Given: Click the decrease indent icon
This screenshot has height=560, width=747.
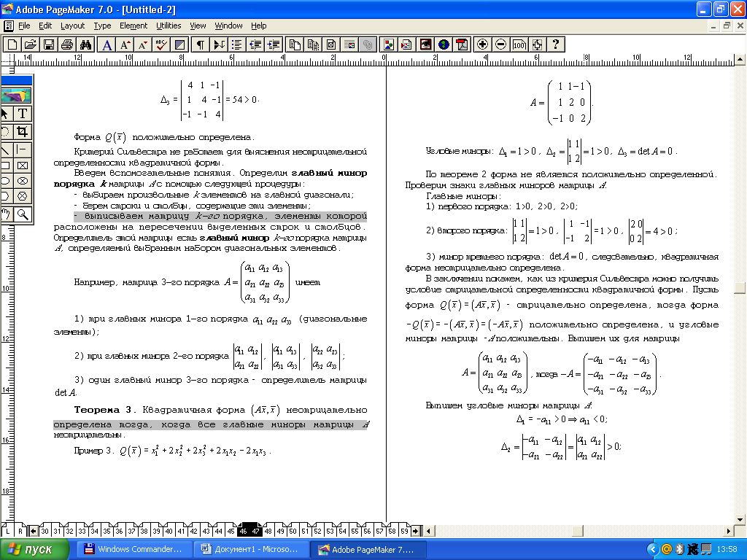Looking at the screenshot, I should 255,44.
